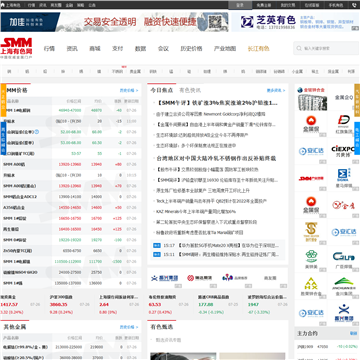
Task: Click the 177.88 commodity index tile
Action: [218, 304]
